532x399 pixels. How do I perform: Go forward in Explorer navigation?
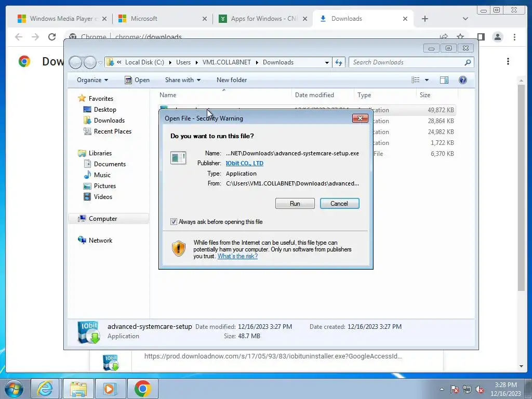(90, 62)
